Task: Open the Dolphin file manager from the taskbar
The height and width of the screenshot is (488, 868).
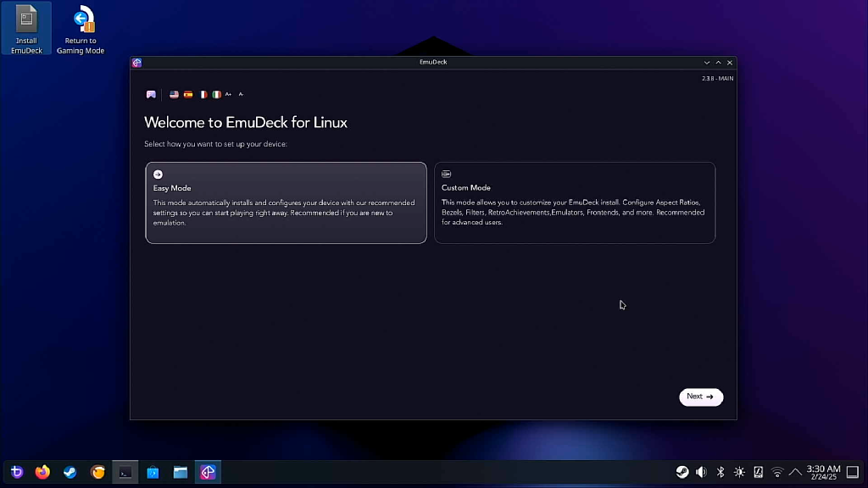Action: 180,472
